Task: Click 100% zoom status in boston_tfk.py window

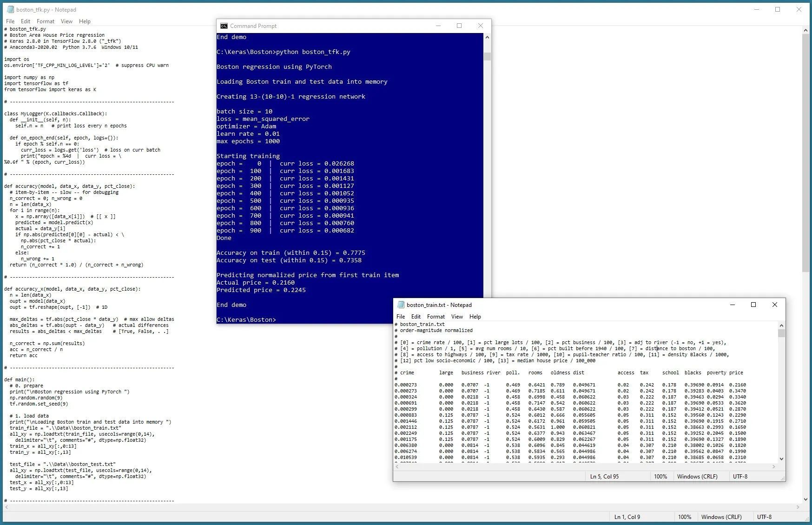Action: click(x=685, y=517)
